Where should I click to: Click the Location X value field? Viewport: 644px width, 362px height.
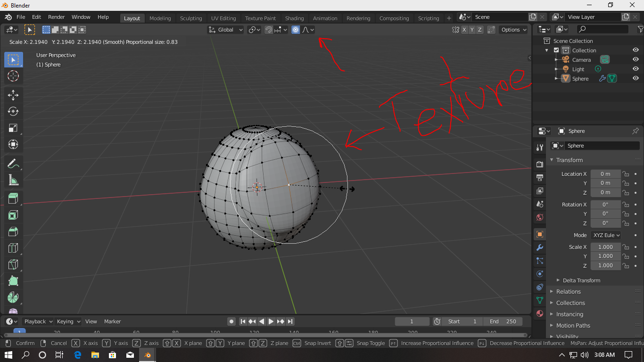click(605, 174)
